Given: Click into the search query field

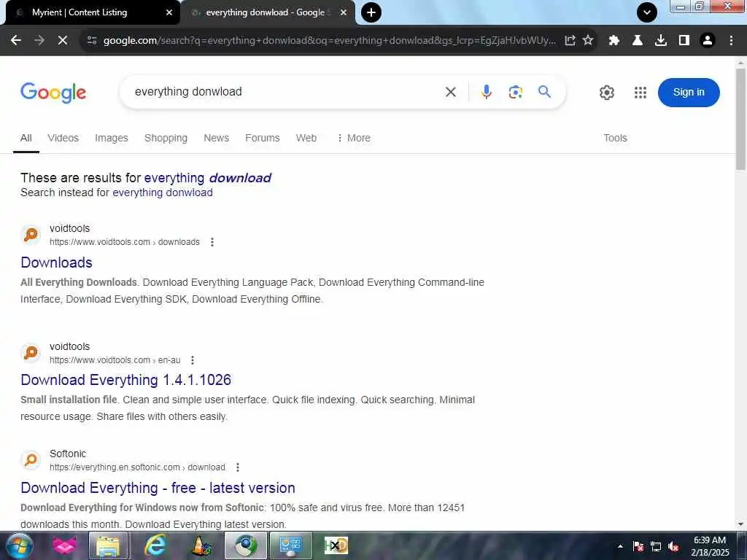Looking at the screenshot, I should click(281, 92).
